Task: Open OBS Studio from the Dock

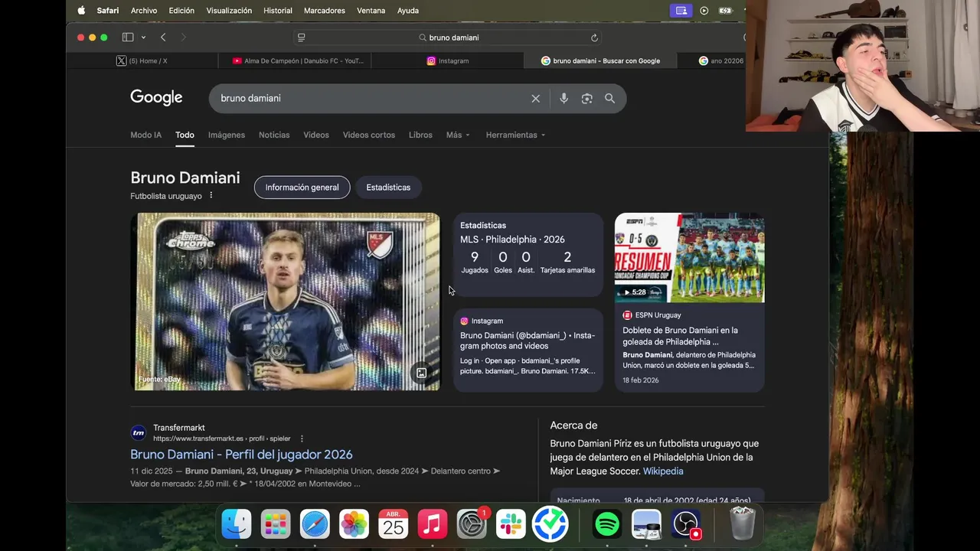Action: pos(686,524)
